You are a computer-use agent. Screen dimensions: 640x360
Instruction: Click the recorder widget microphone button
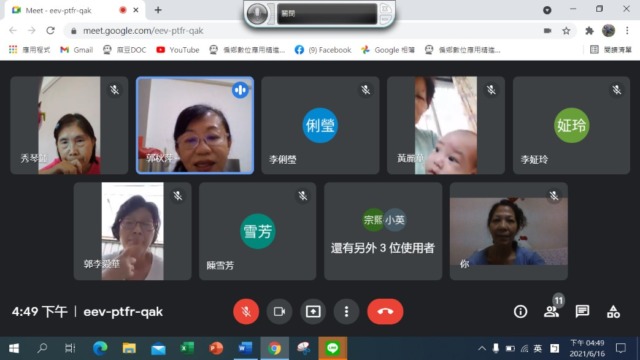tap(257, 13)
